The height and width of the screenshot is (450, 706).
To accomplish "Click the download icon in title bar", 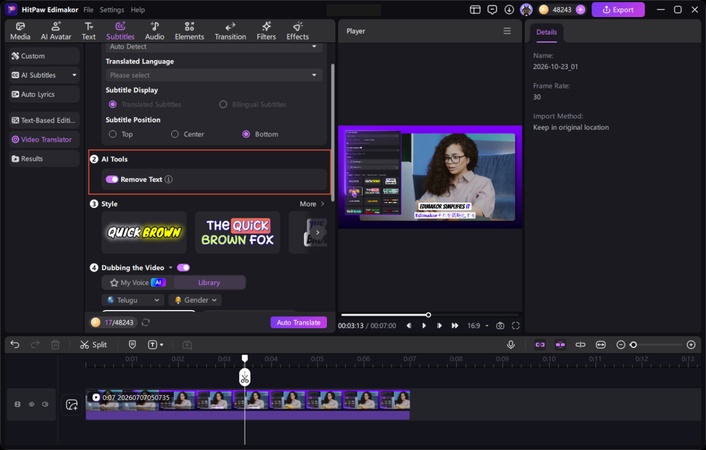I will click(509, 9).
